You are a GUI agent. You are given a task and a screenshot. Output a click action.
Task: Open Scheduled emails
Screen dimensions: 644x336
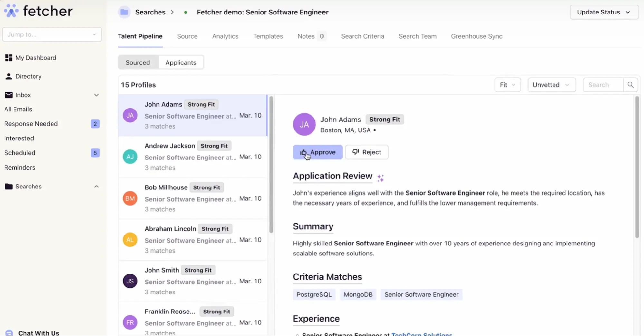click(20, 153)
